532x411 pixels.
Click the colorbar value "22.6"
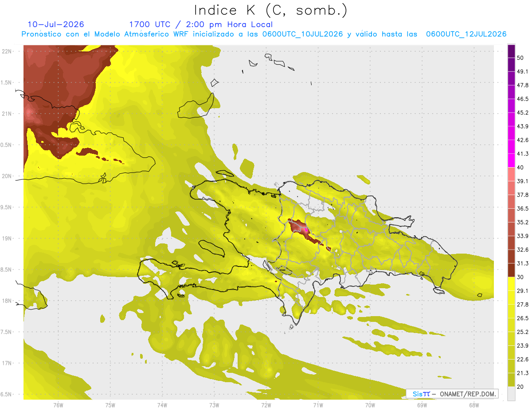(x=523, y=360)
